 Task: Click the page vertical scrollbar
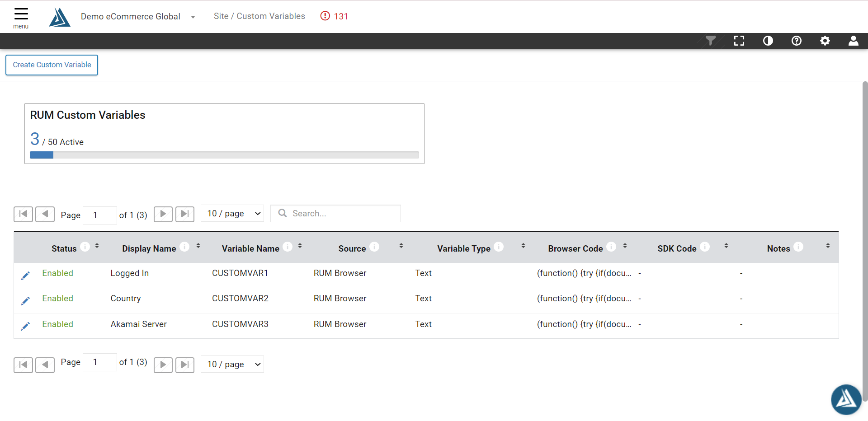coord(865,241)
